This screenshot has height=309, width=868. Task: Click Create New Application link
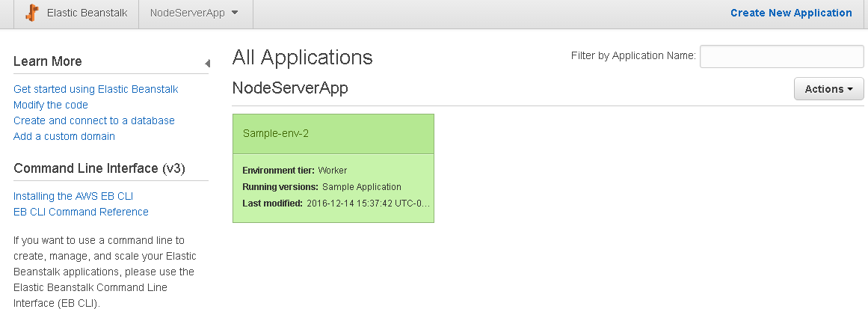click(791, 13)
